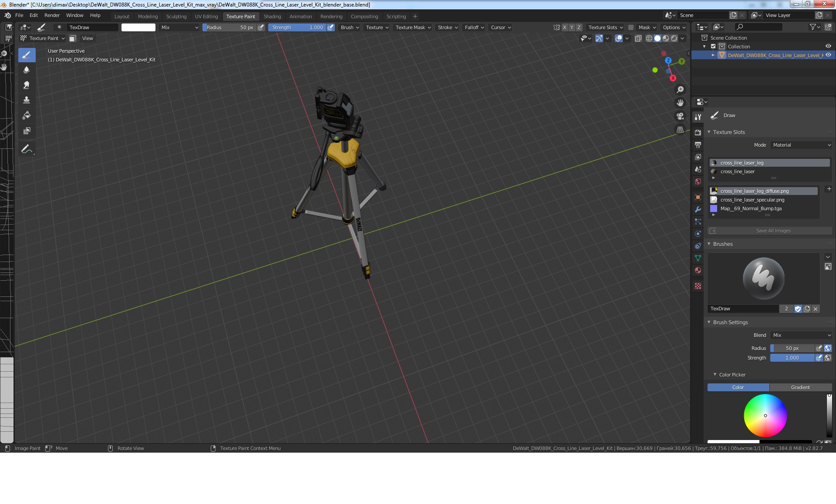Screen dimensions: 836x504
Task: Collapse the Brush Settings panel
Action: 709,322
